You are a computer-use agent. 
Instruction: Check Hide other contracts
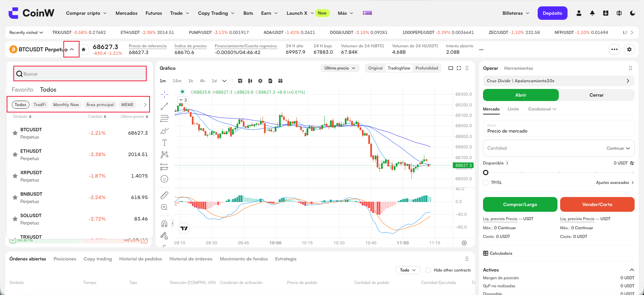[x=428, y=270]
